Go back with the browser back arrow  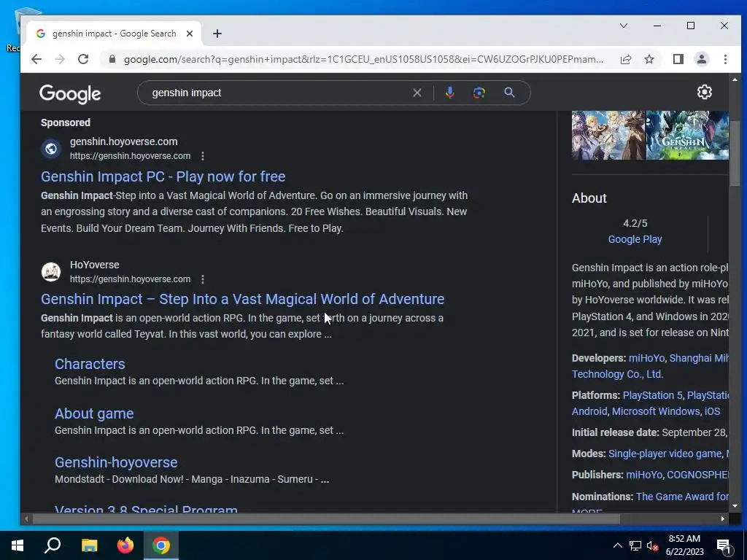(36, 59)
